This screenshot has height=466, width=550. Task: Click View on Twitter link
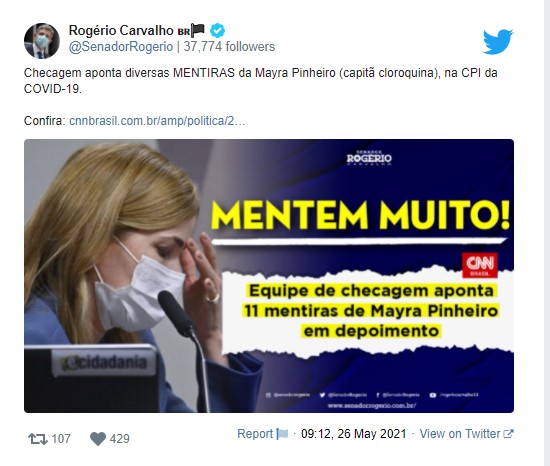click(460, 434)
